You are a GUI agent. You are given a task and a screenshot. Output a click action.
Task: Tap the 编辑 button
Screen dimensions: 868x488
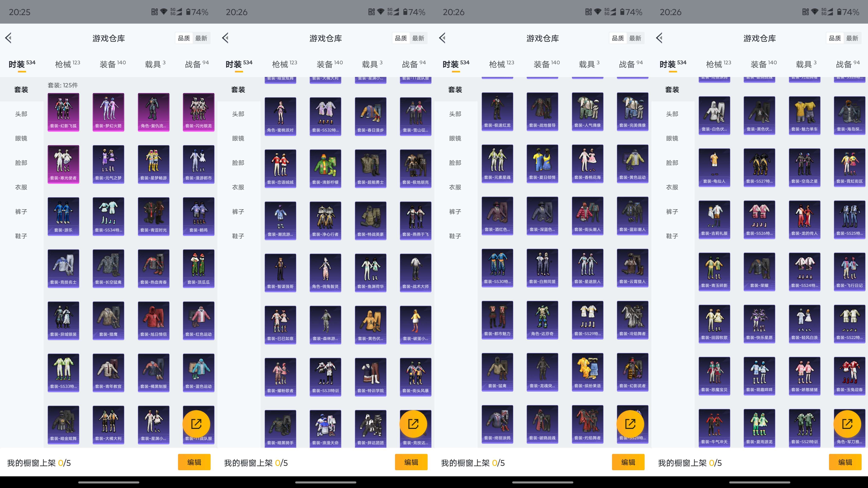pyautogui.click(x=194, y=462)
